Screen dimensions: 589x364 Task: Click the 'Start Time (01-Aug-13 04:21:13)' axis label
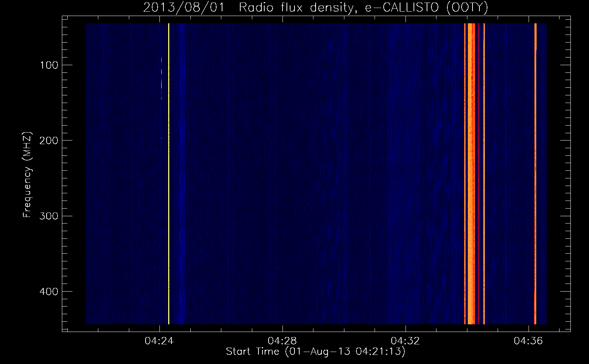pos(316,352)
